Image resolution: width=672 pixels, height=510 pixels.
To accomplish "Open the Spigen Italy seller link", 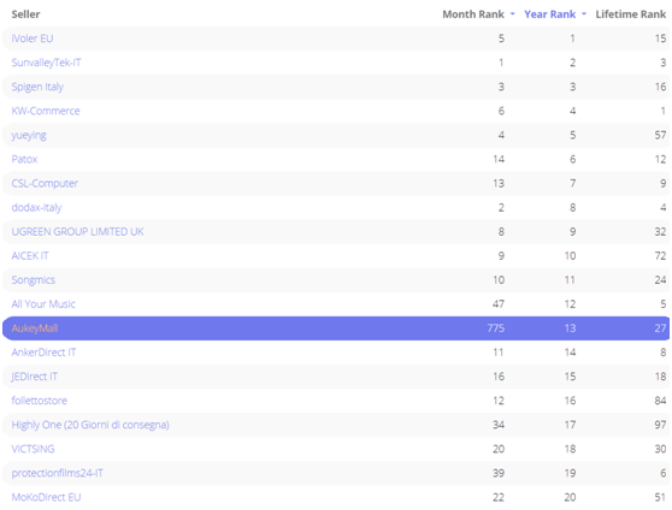I will pyautogui.click(x=37, y=87).
